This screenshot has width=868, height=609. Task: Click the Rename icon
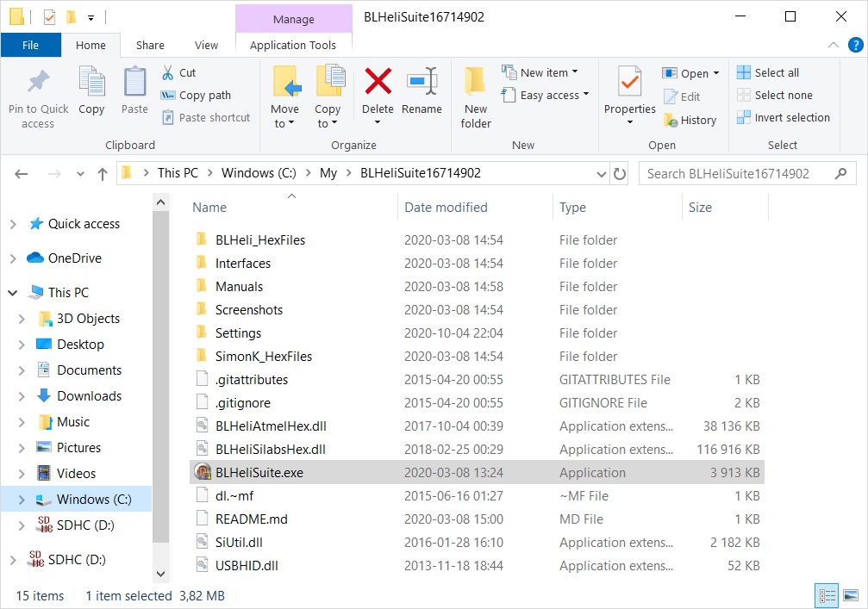coord(422,82)
